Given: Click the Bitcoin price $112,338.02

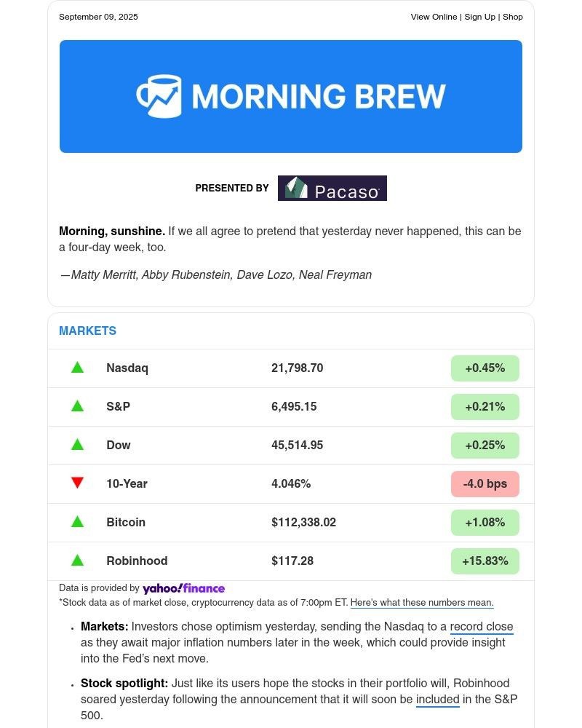Looking at the screenshot, I should tap(303, 522).
